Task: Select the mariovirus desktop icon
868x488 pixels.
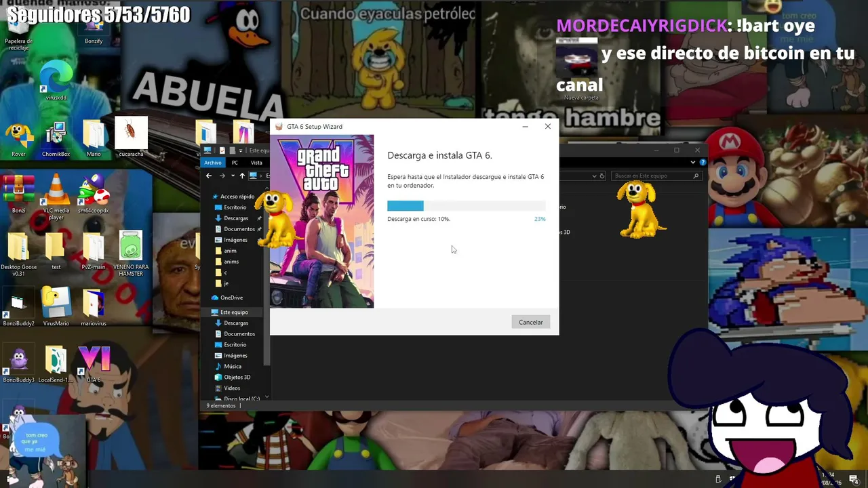Action: [x=94, y=308]
